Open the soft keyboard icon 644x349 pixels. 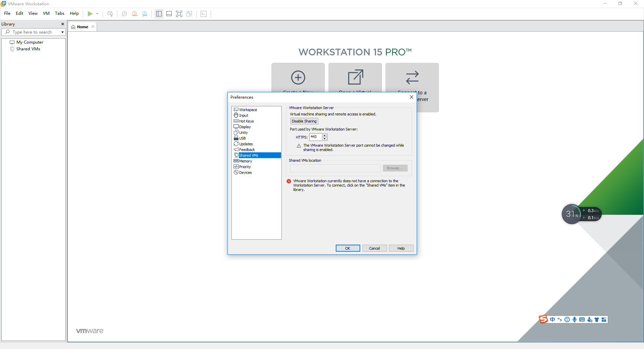coord(582,319)
